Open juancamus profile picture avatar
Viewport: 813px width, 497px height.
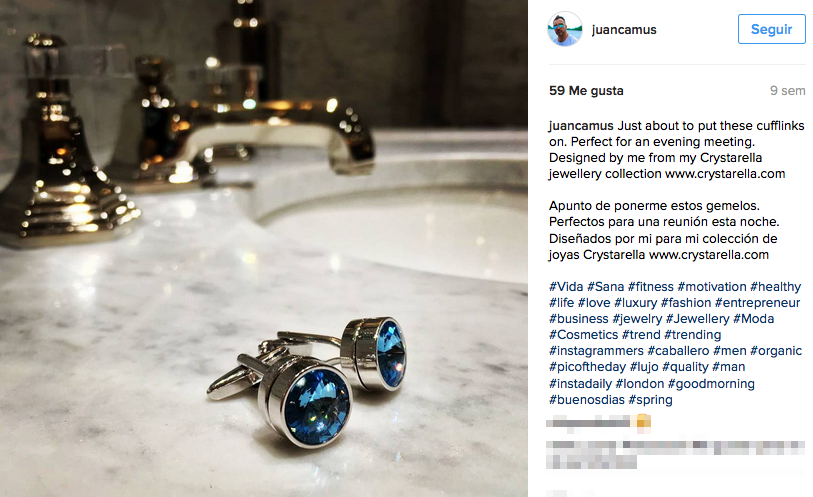tap(565, 29)
